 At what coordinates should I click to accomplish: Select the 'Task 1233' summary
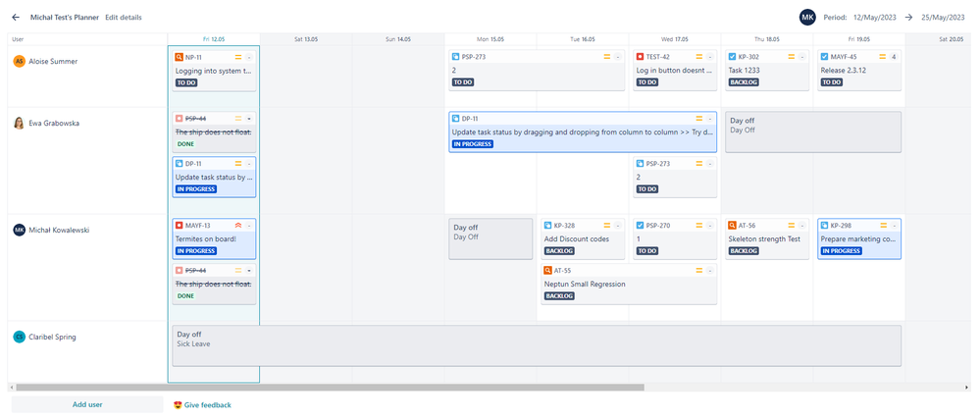(745, 71)
